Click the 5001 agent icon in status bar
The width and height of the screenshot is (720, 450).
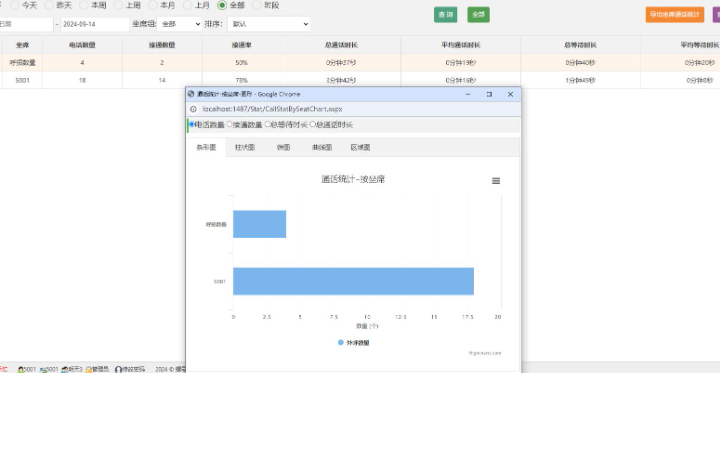tap(21, 369)
